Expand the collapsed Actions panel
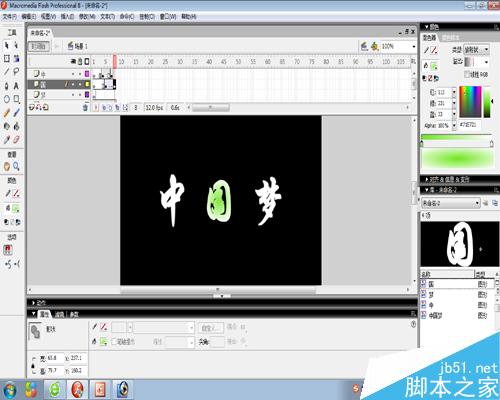Viewport: 500px width, 400px height. [x=34, y=303]
